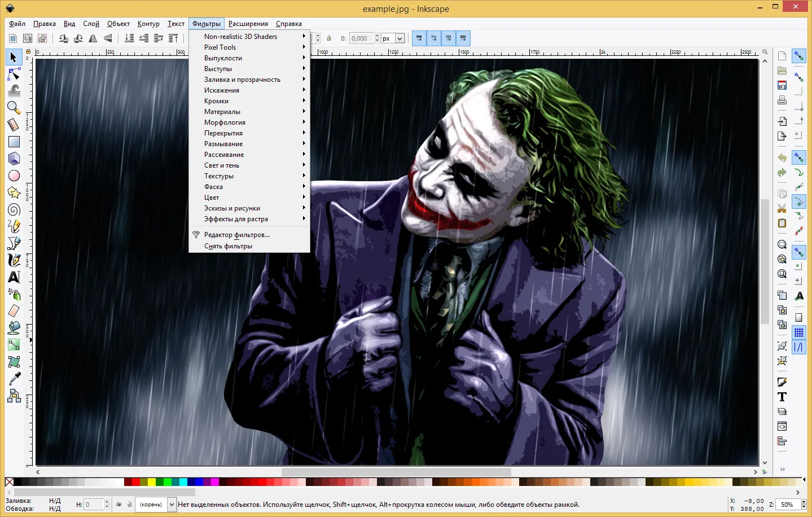This screenshot has width=812, height=517.
Task: Toggle scale stroke width option
Action: click(x=419, y=38)
